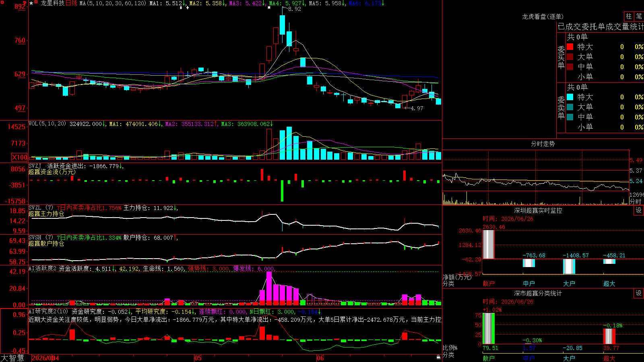The image size is (644, 362).
Task: Click the 4.97 low price annotation
Action: [x=417, y=108]
